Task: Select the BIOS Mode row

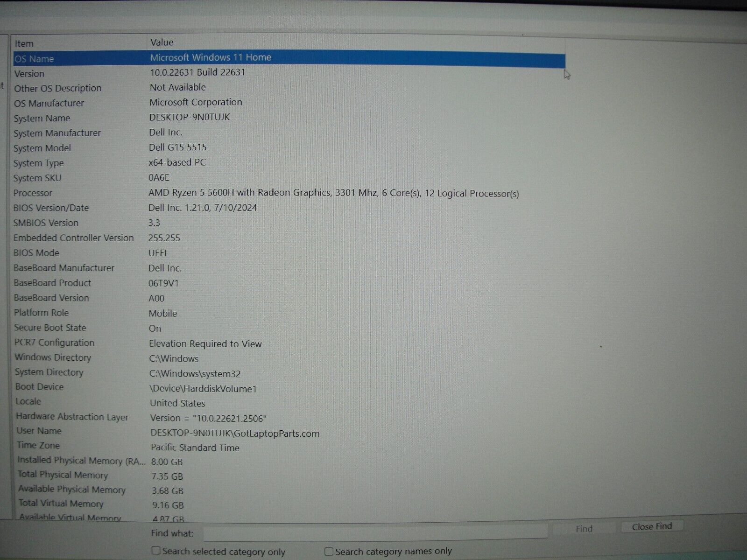Action: 289,252
